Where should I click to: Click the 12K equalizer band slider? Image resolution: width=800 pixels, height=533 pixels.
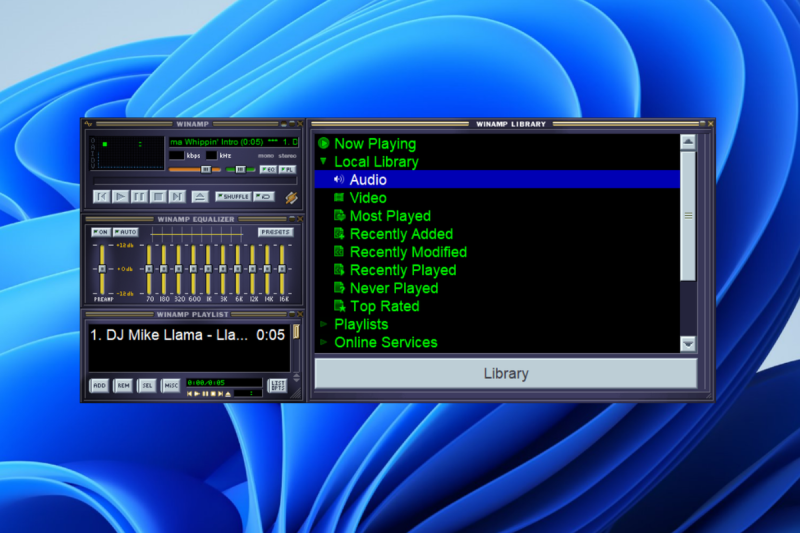[x=253, y=269]
